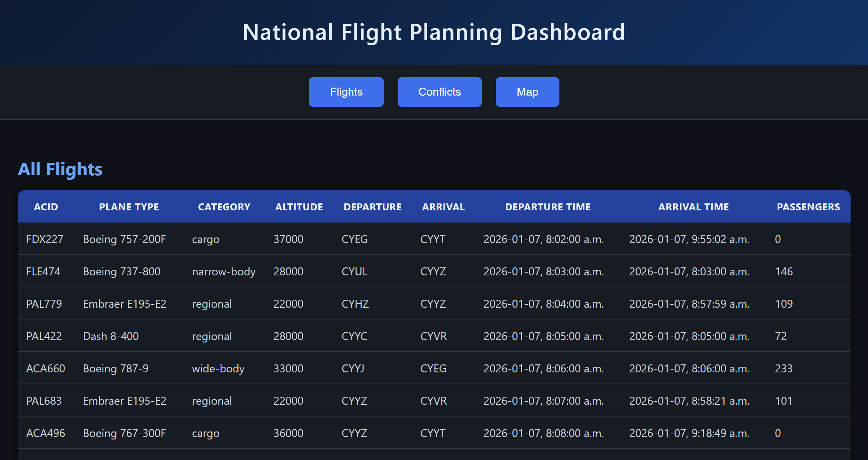Click the Passengers column header
This screenshot has height=460, width=868.
(808, 207)
